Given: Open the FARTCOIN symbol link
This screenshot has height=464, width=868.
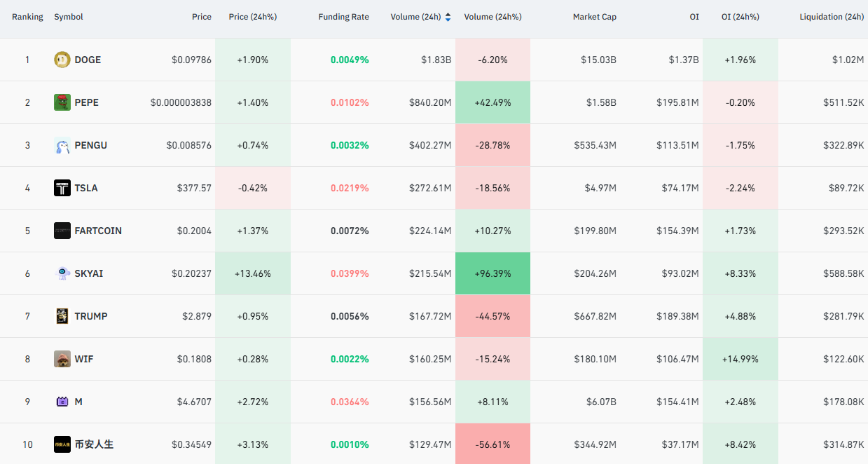Looking at the screenshot, I should click(98, 231).
